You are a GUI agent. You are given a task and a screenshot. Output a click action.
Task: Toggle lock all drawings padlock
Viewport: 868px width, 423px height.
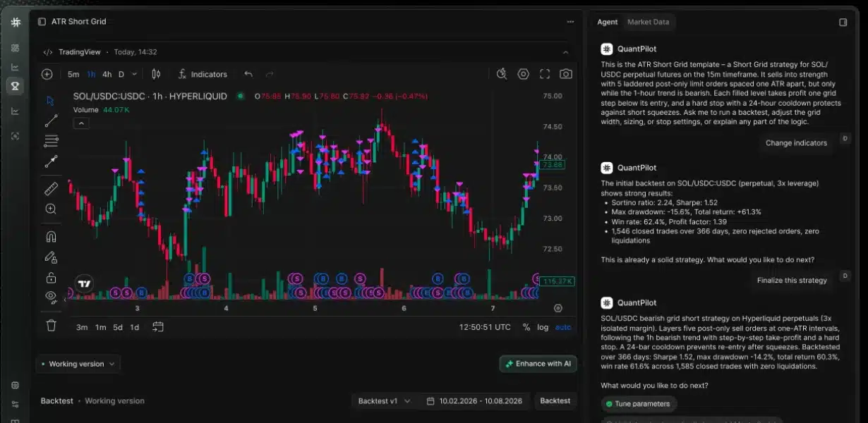click(x=51, y=277)
